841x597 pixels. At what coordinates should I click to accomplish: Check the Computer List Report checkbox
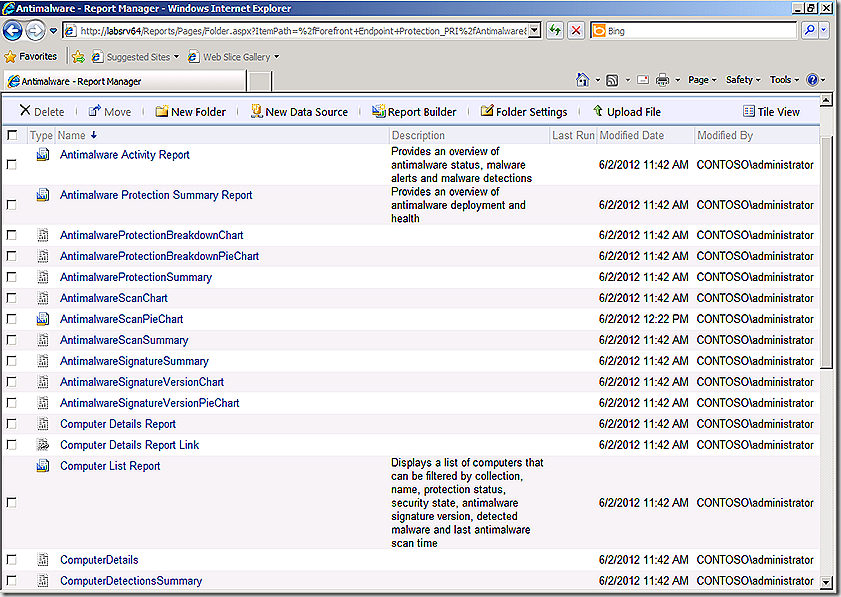[11, 503]
